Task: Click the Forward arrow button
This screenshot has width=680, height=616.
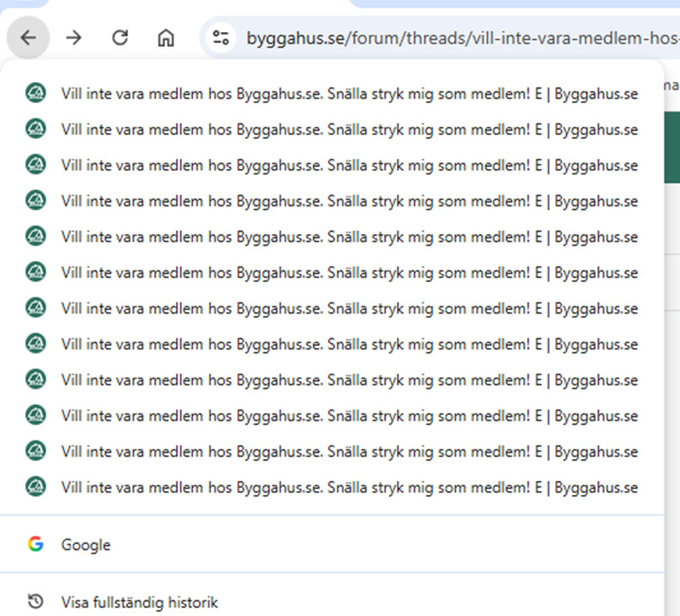Action: (73, 38)
